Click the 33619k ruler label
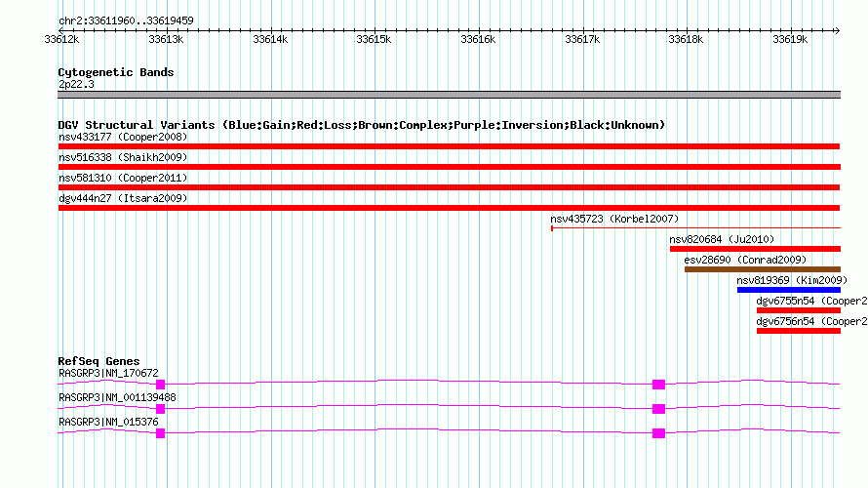Screen dimensions: 868x488 point(790,39)
